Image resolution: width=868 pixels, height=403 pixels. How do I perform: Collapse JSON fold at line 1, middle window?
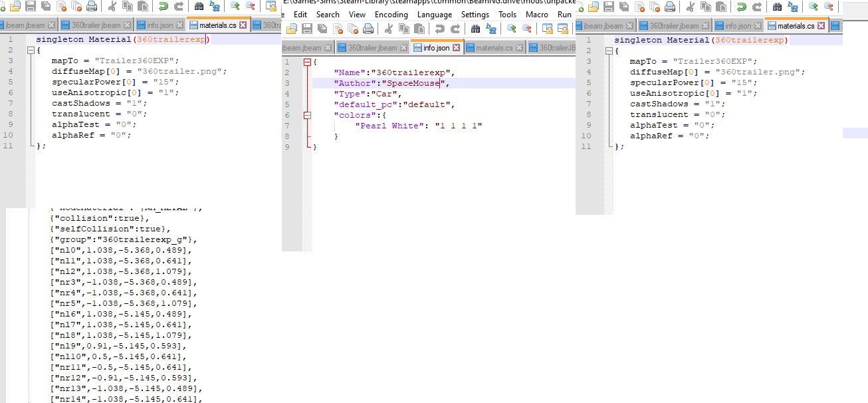(x=306, y=62)
